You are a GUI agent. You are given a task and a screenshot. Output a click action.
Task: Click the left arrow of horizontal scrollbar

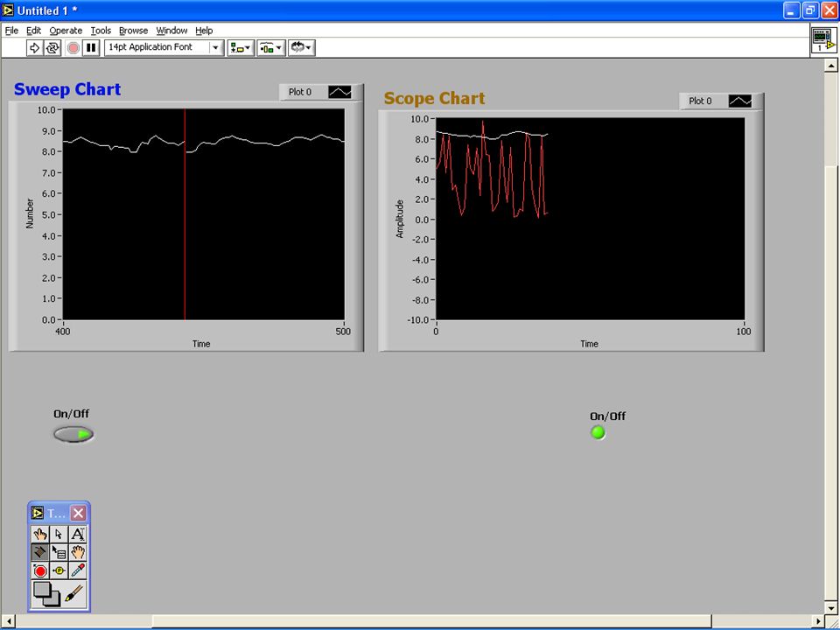coord(8,621)
